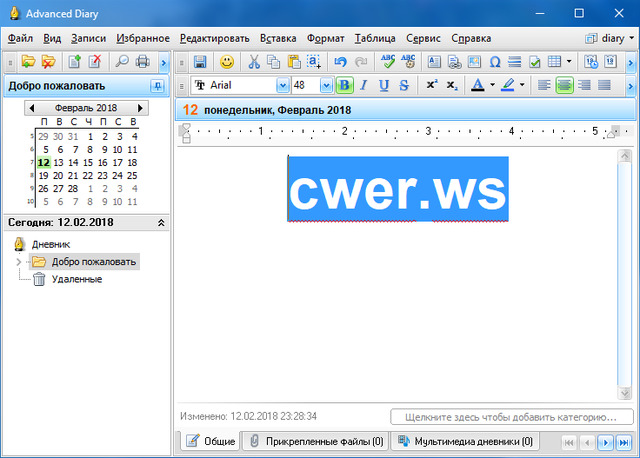This screenshot has width=640, height=458.
Task: Open the Формат menu
Action: (x=326, y=38)
